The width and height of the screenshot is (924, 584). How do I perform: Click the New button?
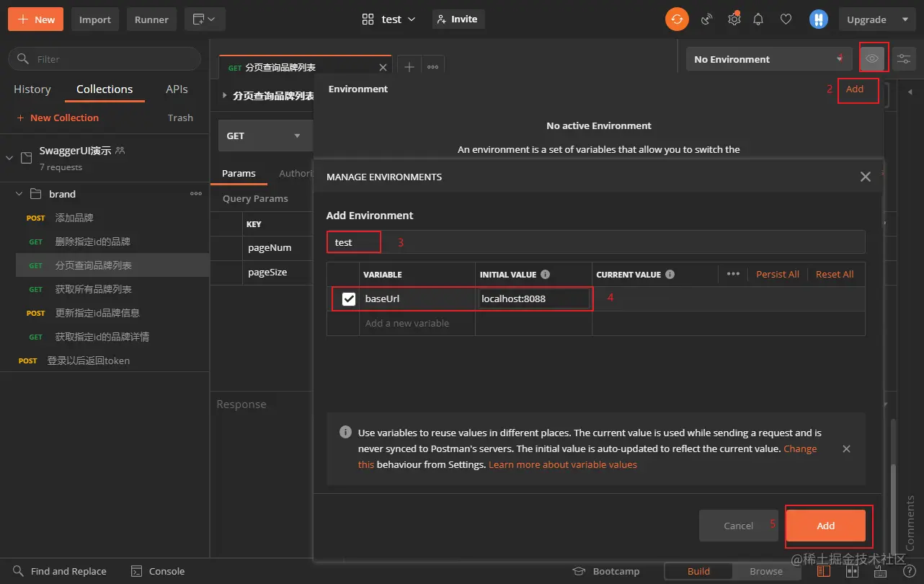[35, 19]
